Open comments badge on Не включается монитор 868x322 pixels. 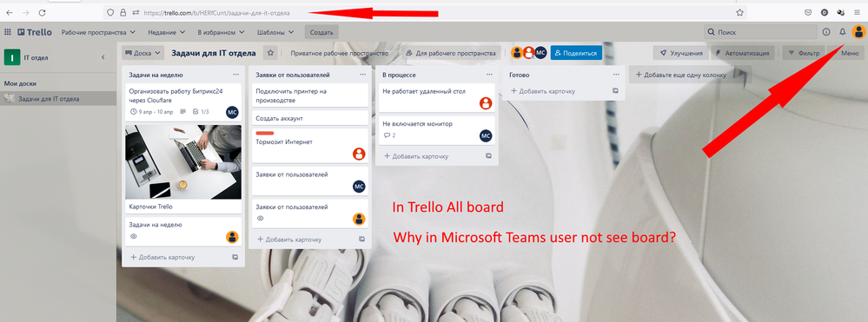tap(390, 135)
